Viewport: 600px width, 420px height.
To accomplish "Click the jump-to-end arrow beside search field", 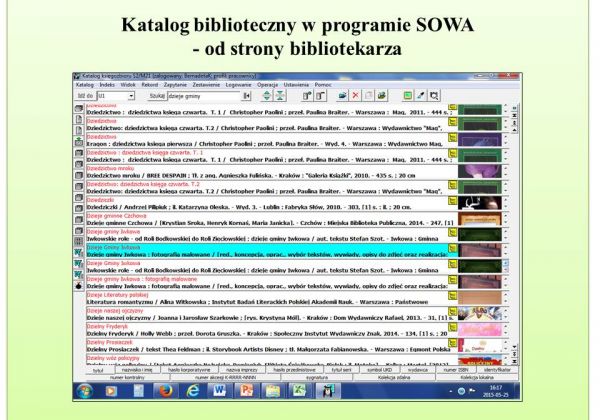I will coord(247,96).
